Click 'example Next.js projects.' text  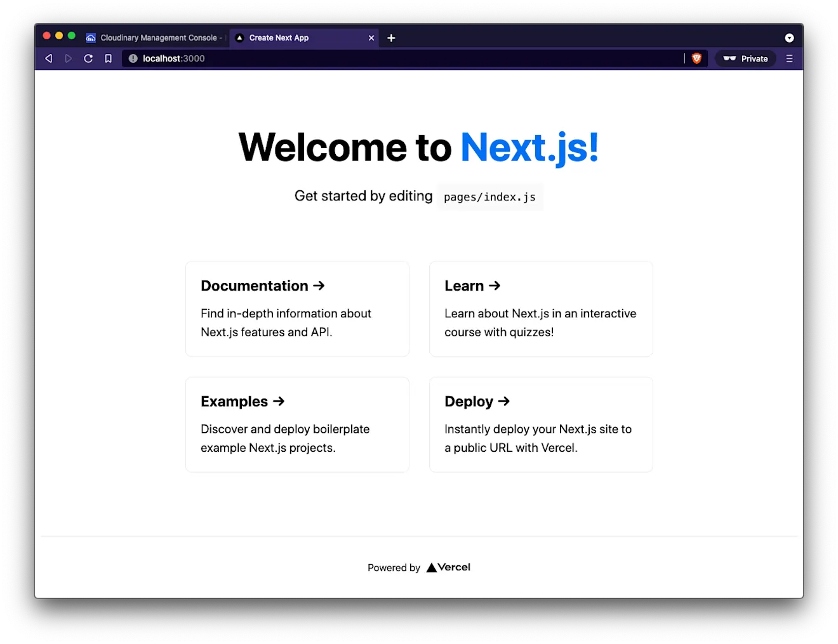(268, 448)
